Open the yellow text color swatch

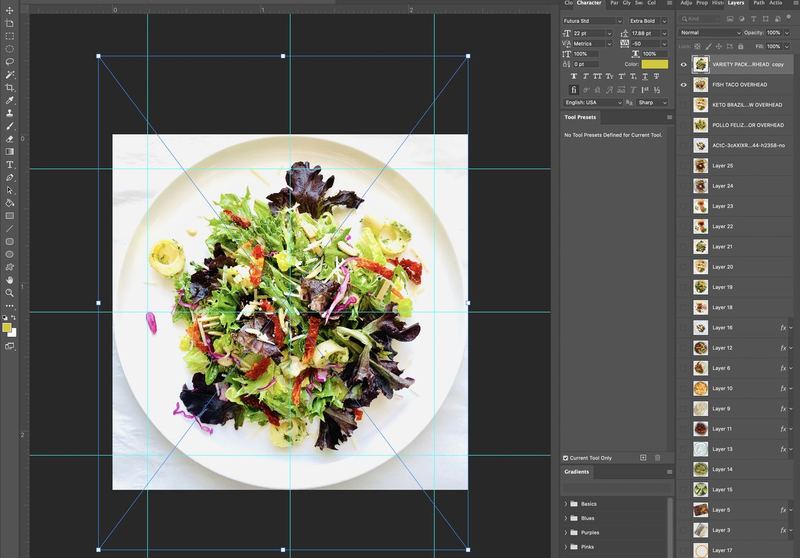pos(655,64)
